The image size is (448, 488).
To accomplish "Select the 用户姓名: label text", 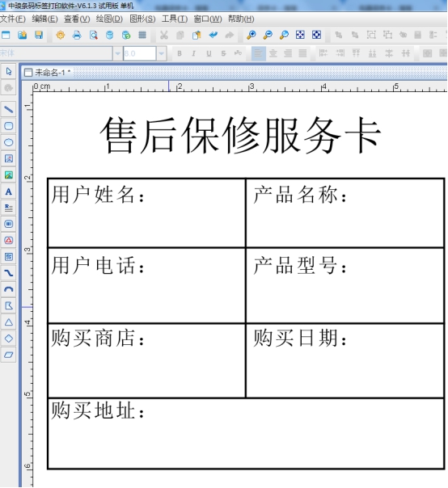I will point(98,195).
